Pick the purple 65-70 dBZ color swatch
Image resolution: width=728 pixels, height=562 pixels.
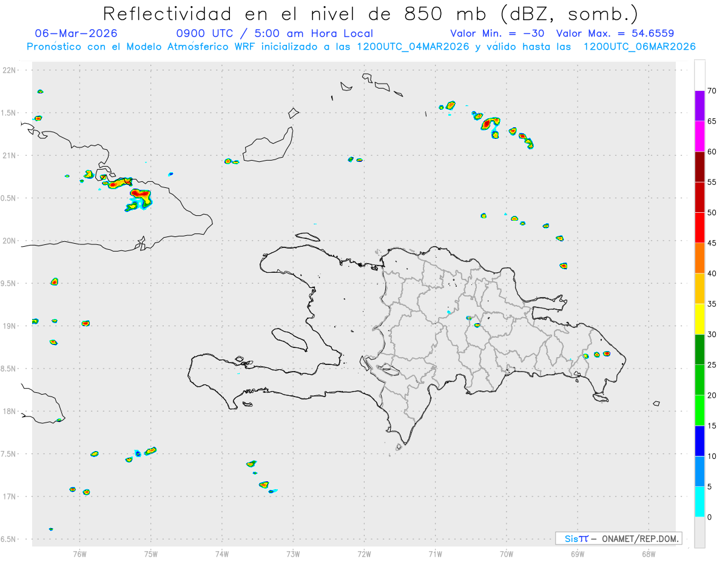point(699,105)
